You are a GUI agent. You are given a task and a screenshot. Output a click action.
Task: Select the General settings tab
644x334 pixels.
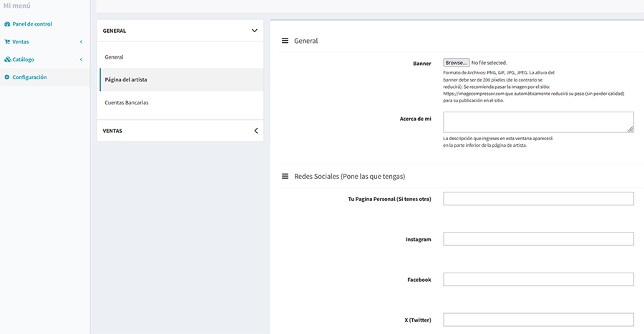point(181,57)
